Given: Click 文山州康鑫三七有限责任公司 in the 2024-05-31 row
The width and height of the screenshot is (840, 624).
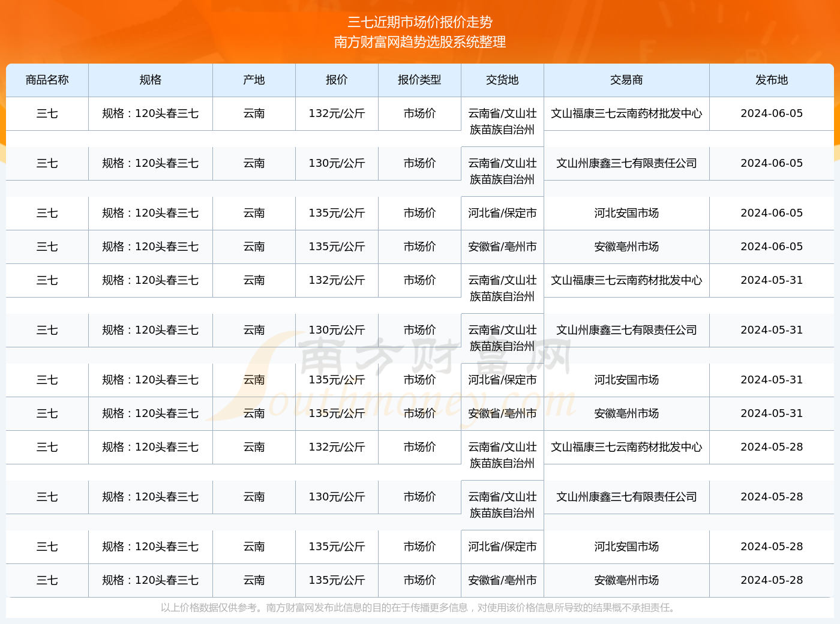Looking at the screenshot, I should [627, 330].
